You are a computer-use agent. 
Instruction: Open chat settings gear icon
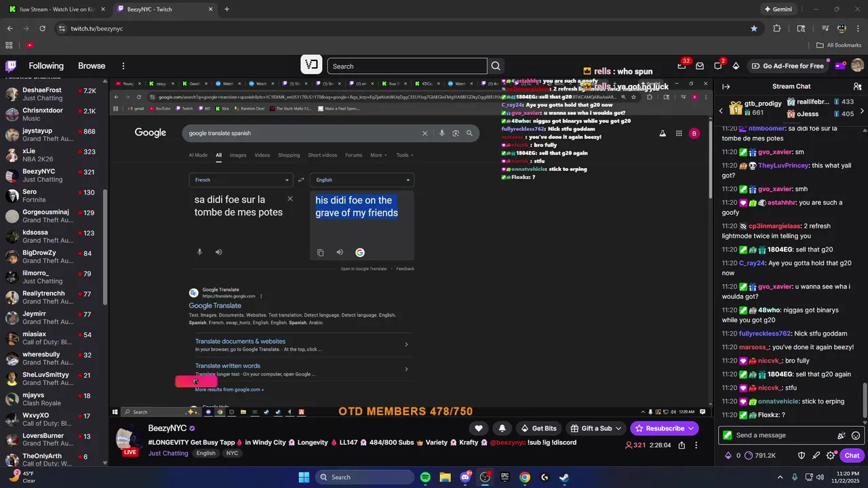(831, 455)
